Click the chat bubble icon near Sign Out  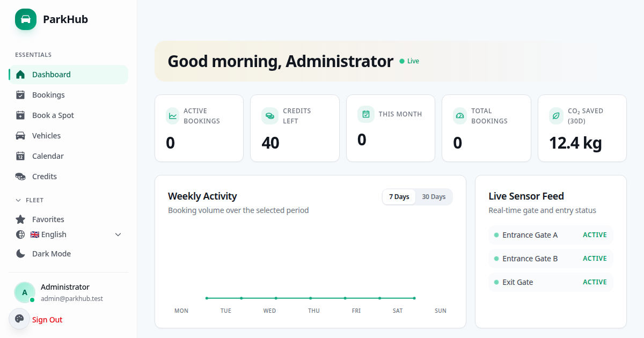19,318
